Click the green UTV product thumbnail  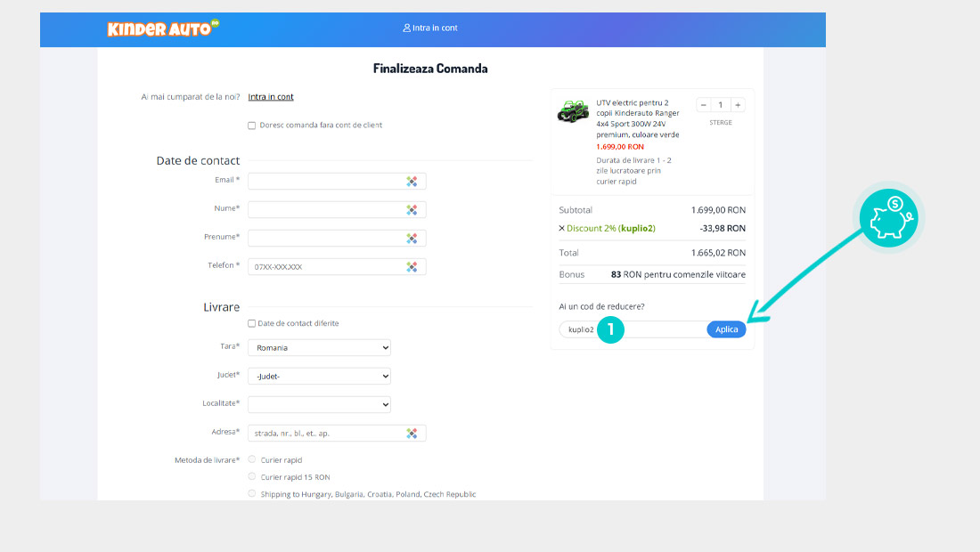click(x=573, y=112)
